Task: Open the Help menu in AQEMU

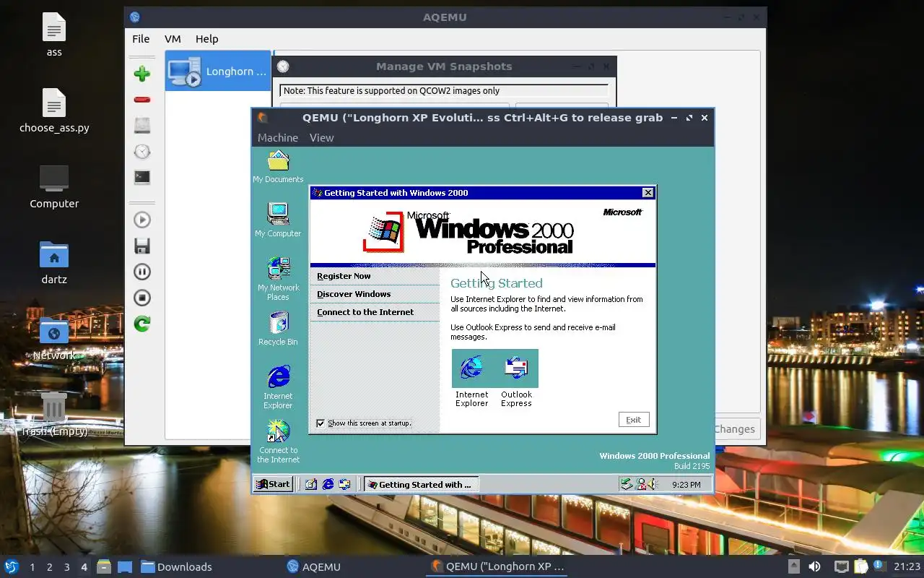Action: pyautogui.click(x=206, y=39)
